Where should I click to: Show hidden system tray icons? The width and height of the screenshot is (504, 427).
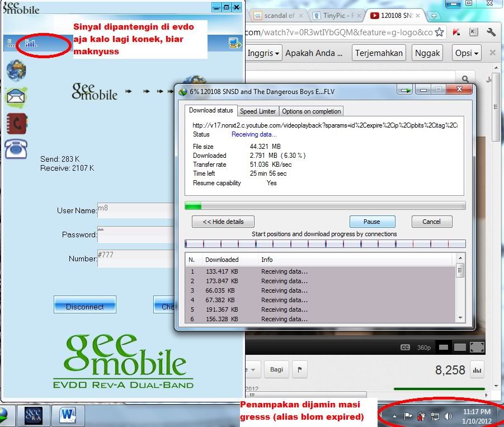click(394, 417)
